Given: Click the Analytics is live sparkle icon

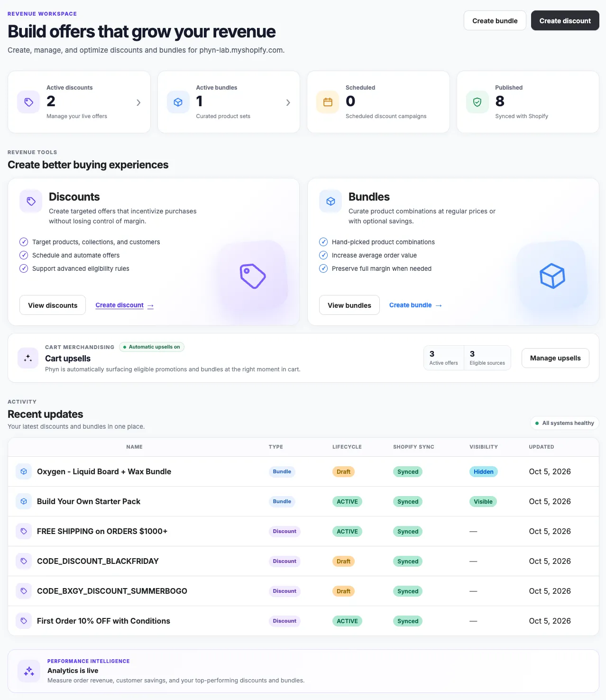Looking at the screenshot, I should 29,671.
